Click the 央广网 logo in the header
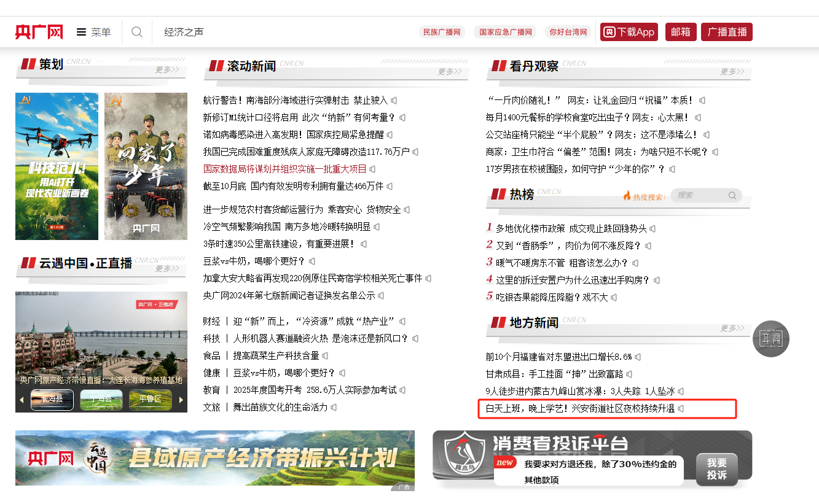Screen dimensions: 819x504 coord(39,32)
